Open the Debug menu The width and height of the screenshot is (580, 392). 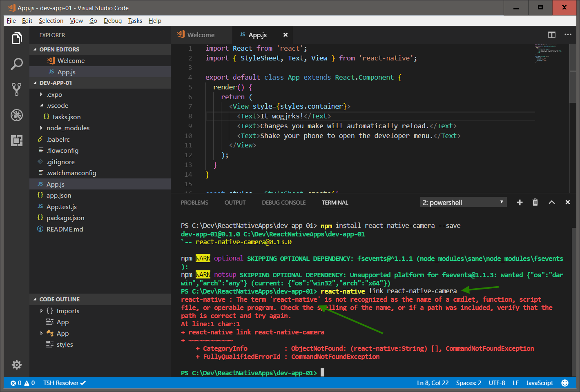[113, 21]
